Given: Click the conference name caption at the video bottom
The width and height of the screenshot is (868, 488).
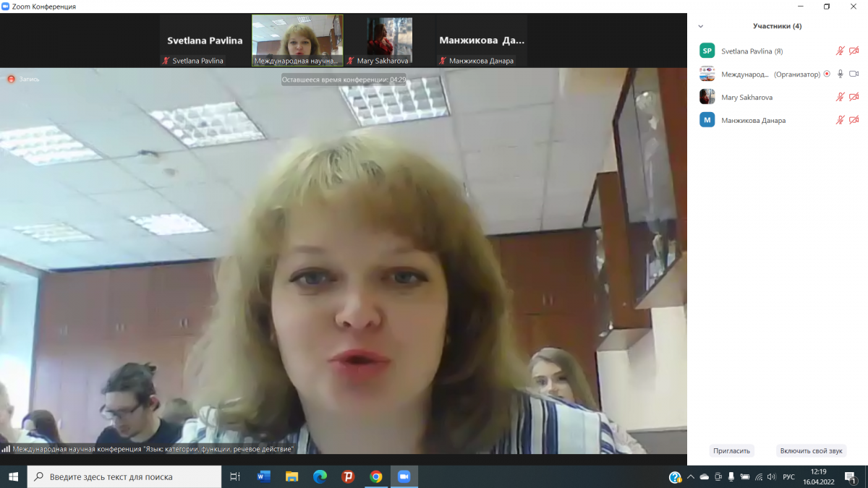Looking at the screenshot, I should pyautogui.click(x=153, y=449).
